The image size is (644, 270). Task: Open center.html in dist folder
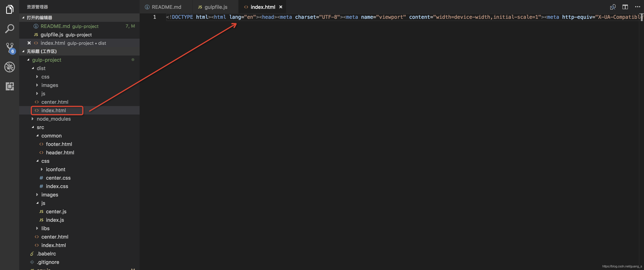click(x=79, y=102)
